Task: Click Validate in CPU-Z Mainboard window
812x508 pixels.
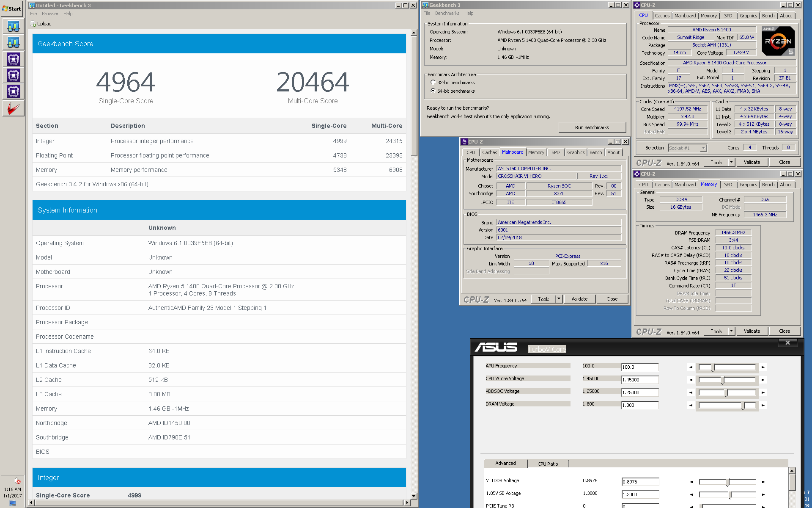Action: (579, 299)
